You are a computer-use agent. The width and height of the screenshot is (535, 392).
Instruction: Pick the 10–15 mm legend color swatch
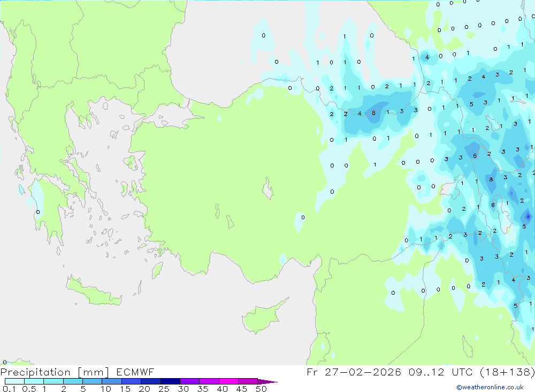112,381
